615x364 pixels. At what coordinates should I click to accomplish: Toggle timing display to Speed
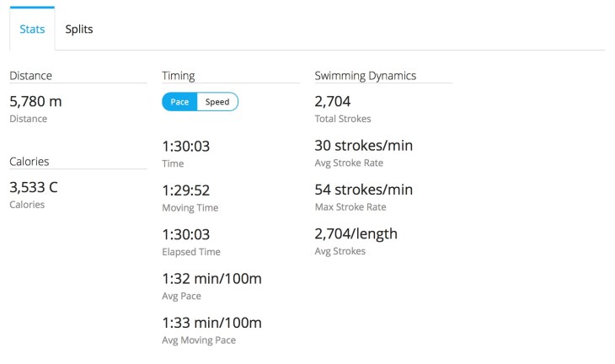coord(217,102)
